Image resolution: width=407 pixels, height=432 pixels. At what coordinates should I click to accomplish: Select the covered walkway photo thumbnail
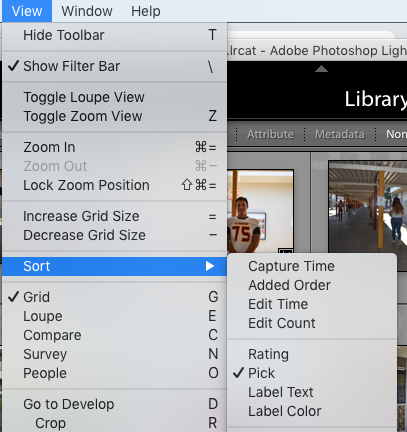(368, 207)
